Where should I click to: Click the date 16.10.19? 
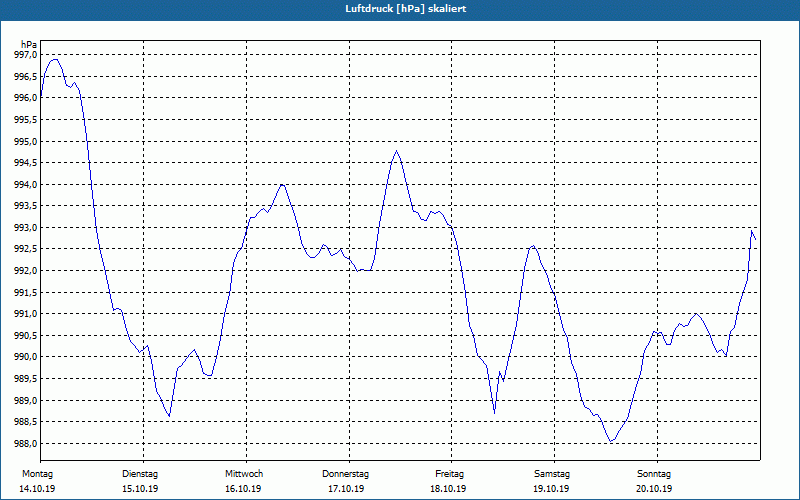[x=243, y=489]
